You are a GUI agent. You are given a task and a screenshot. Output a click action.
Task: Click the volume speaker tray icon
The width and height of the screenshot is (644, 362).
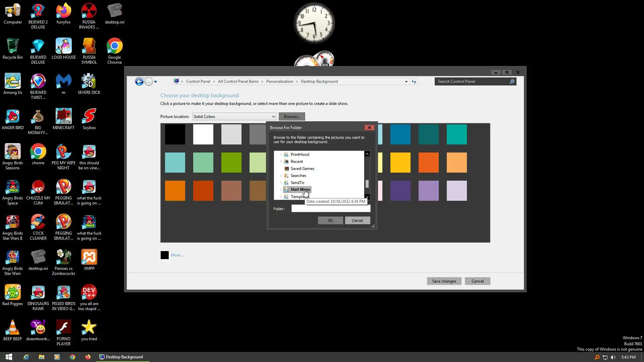click(x=613, y=357)
